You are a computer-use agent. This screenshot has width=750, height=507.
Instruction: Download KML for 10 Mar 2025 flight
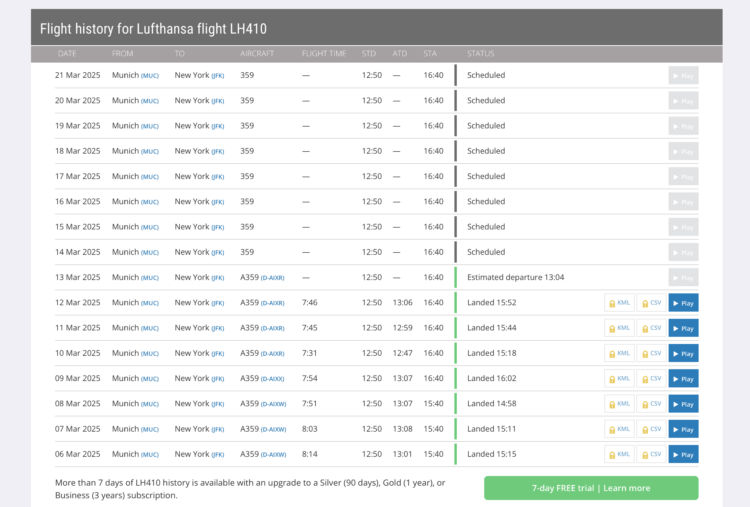[x=619, y=353]
